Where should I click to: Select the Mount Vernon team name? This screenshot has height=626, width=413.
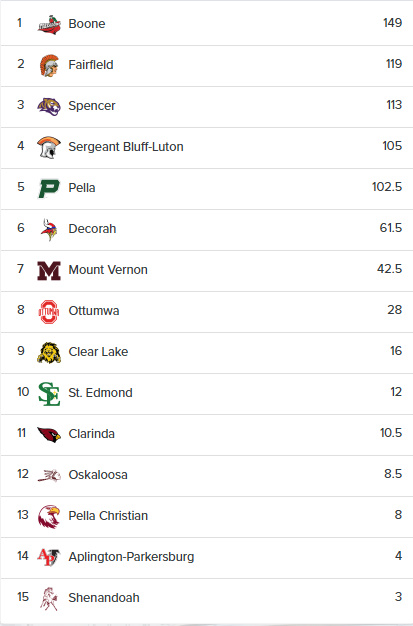point(108,269)
